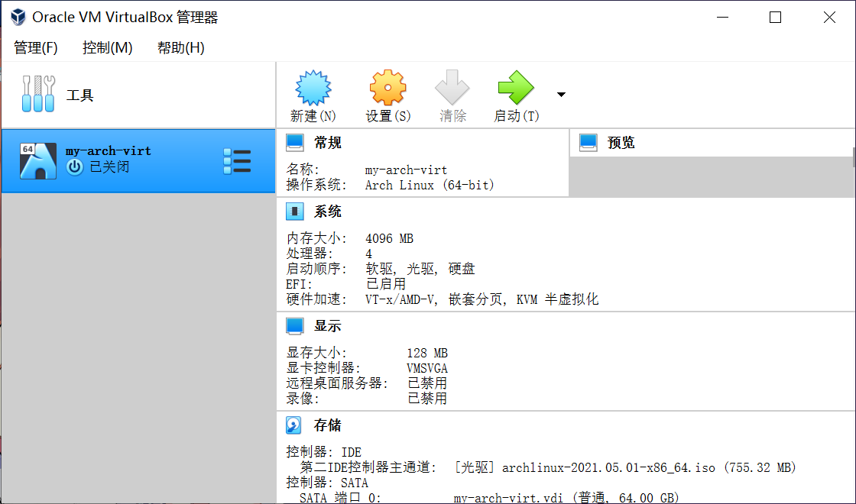Image resolution: width=856 pixels, height=504 pixels.
Task: Open my-arch-virt machine list menu icon
Action: point(237,161)
